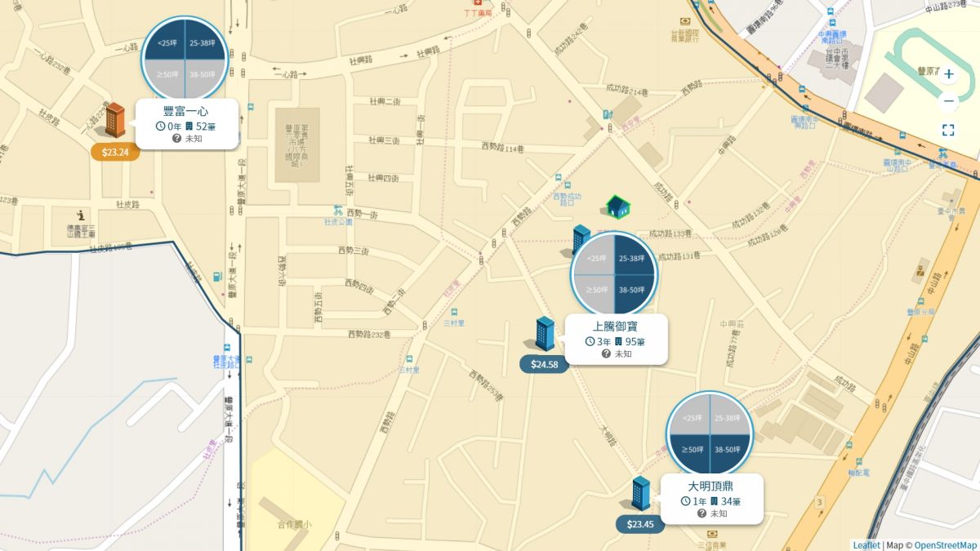Screen dimensions: 980x551
Task: Zoom in on the map
Action: click(x=948, y=74)
